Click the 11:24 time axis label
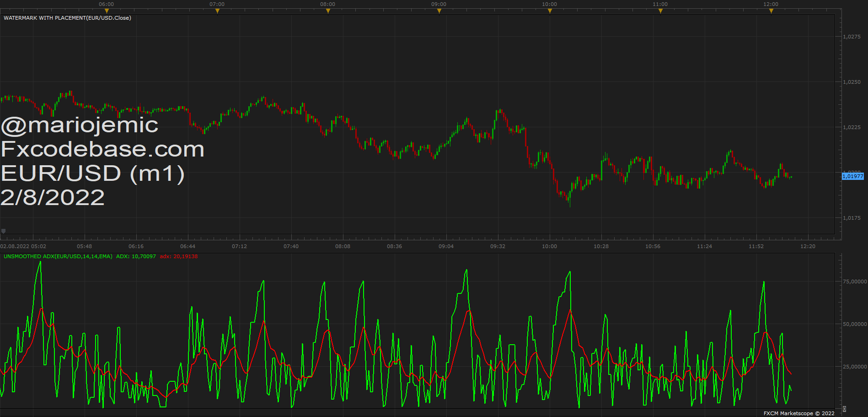This screenshot has width=868, height=417. pos(705,246)
